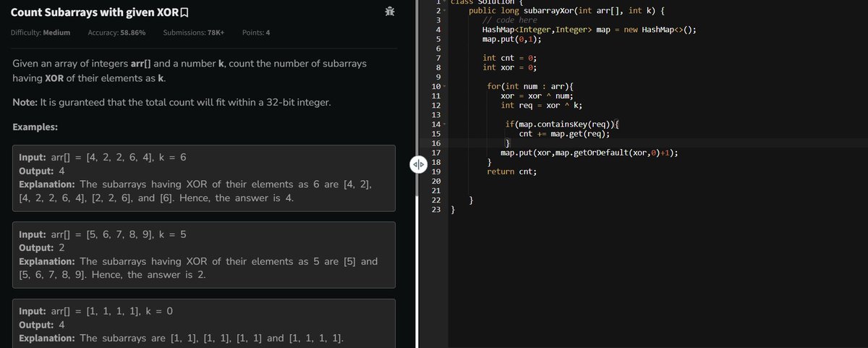Click the Accuracy: 58.86% stat
868x348 pixels.
pos(116,33)
